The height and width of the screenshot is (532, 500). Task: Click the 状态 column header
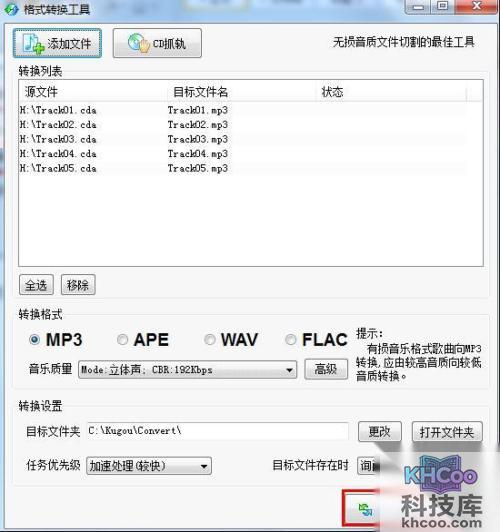[x=391, y=92]
